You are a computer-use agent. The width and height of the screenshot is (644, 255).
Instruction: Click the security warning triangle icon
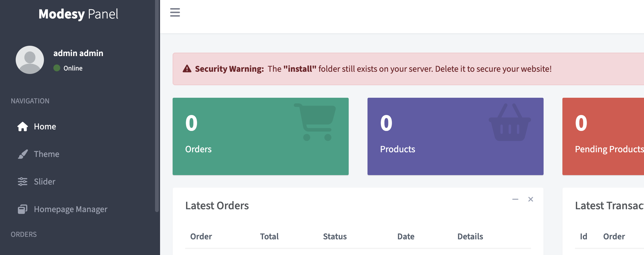point(187,69)
